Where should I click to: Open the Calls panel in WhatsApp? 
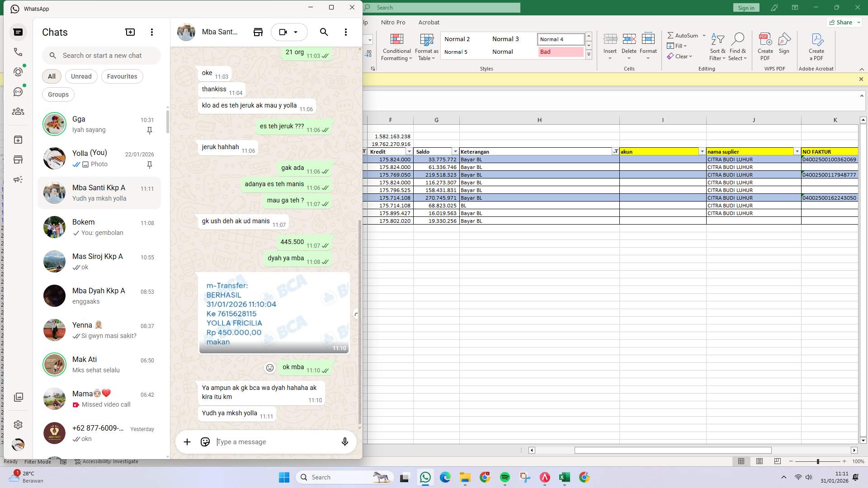pyautogui.click(x=18, y=52)
